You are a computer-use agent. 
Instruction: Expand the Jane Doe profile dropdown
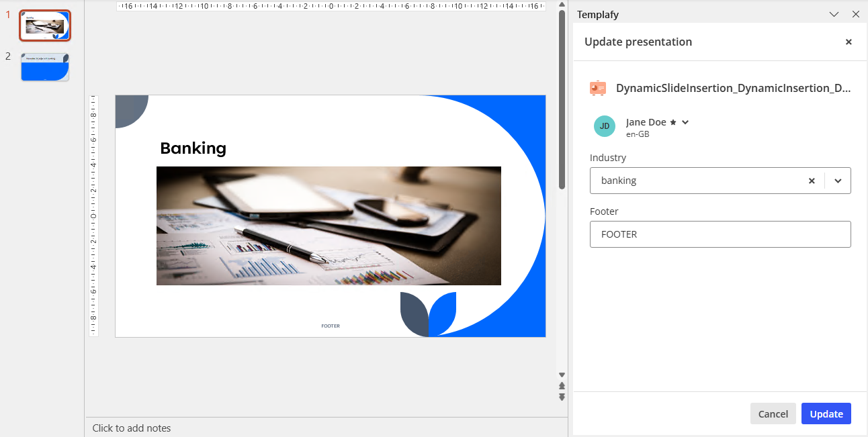tap(685, 122)
